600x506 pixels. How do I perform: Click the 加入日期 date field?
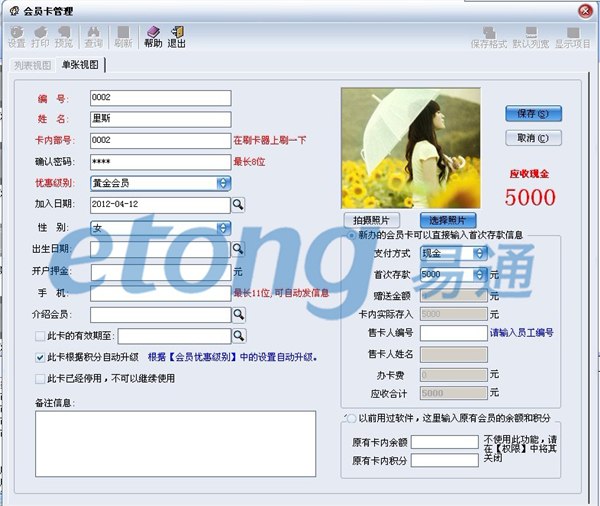(160, 205)
